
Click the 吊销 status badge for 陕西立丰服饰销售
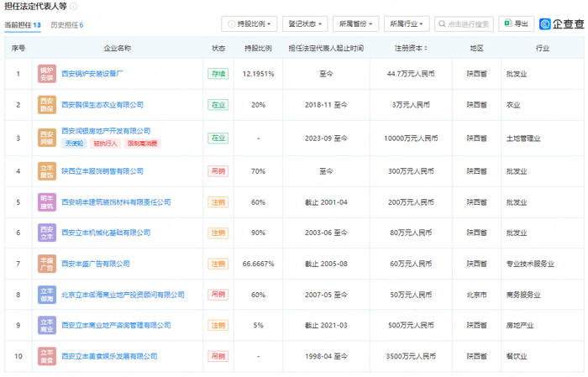[x=218, y=171]
